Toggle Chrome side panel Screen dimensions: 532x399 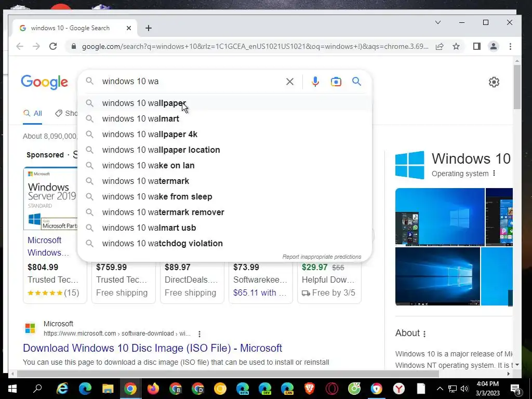pos(477,46)
